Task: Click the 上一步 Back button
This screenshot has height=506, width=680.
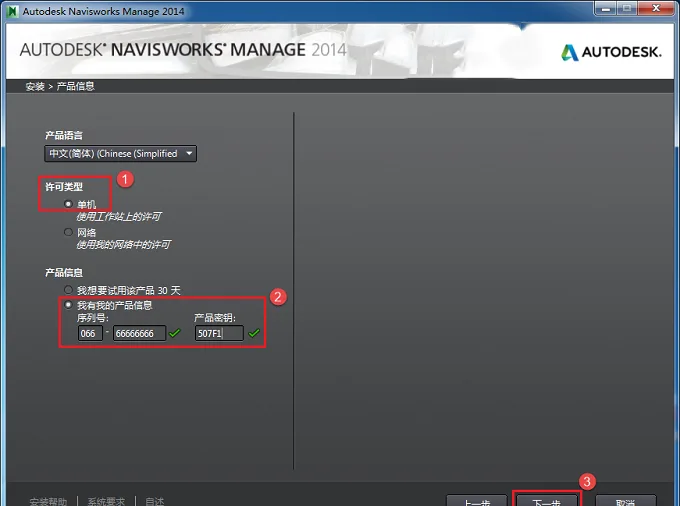Action: click(x=477, y=501)
